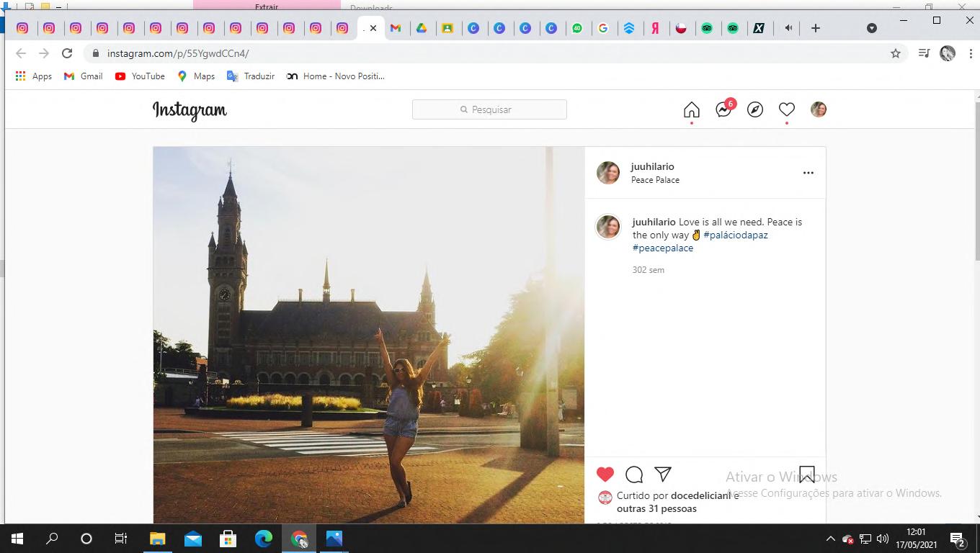Save post with the bookmark icon
Viewport: 980px width, 553px height.
807,475
